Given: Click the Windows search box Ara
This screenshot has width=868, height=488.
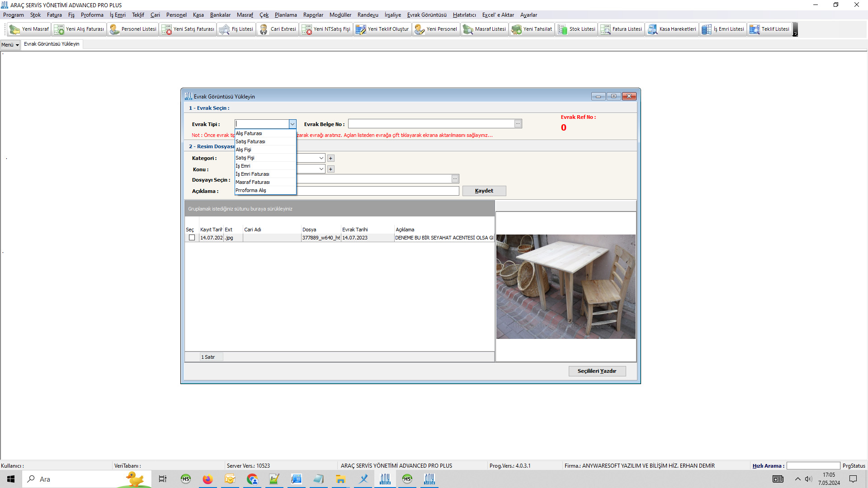Looking at the screenshot, I should (86, 479).
